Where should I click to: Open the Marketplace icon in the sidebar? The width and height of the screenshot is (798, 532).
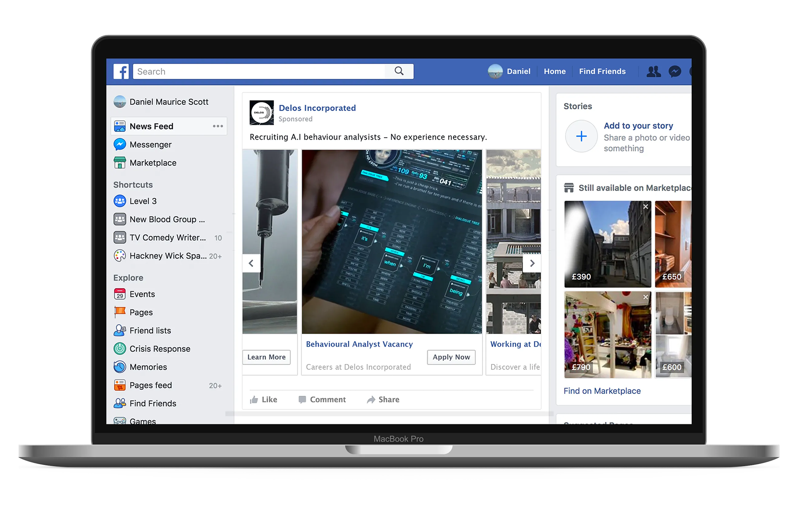[120, 163]
